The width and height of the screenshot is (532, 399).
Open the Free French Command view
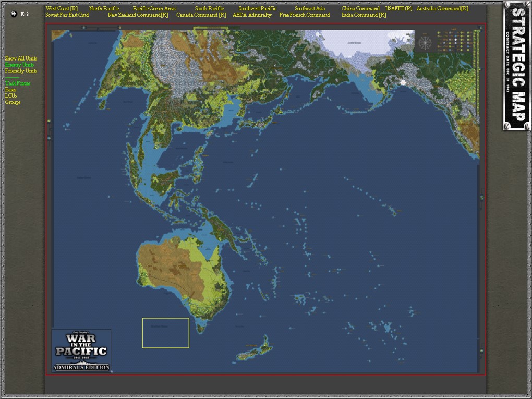pyautogui.click(x=304, y=15)
